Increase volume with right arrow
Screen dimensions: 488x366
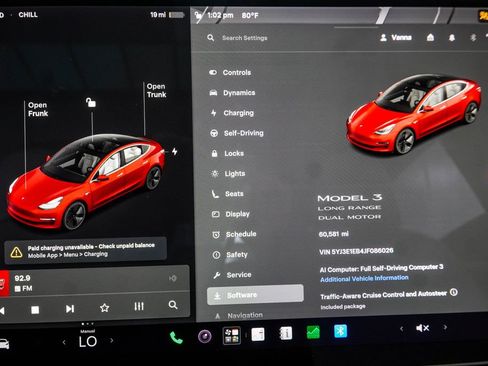click(x=445, y=327)
